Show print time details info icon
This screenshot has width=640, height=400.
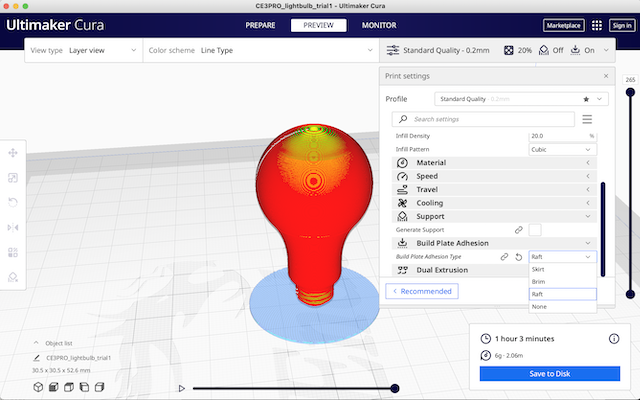point(614,339)
